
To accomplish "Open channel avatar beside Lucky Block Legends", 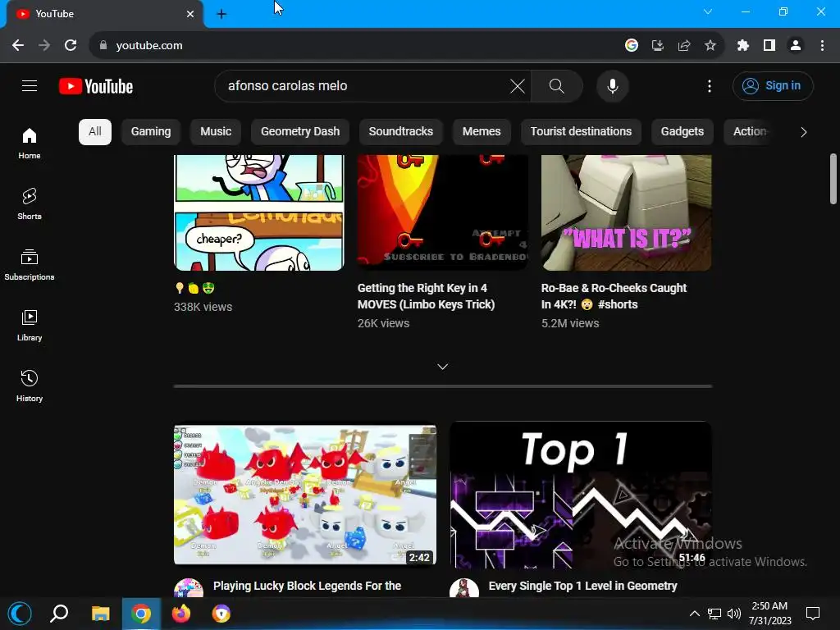I will point(189,588).
